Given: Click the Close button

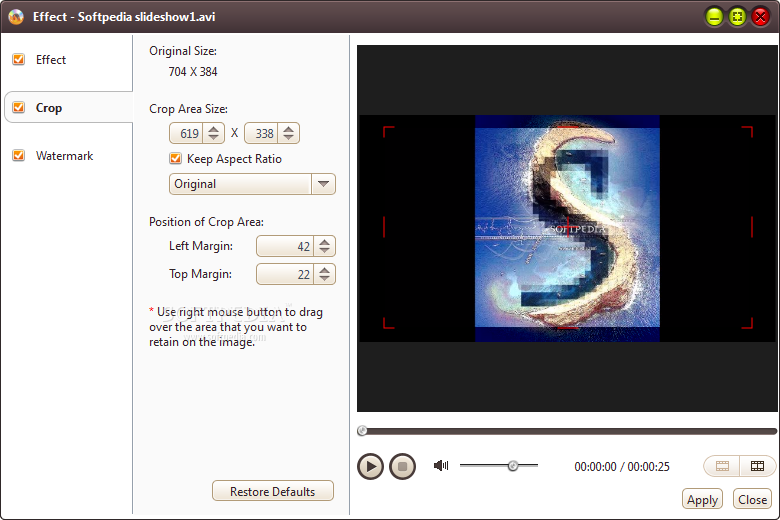Looking at the screenshot, I should point(752,500).
